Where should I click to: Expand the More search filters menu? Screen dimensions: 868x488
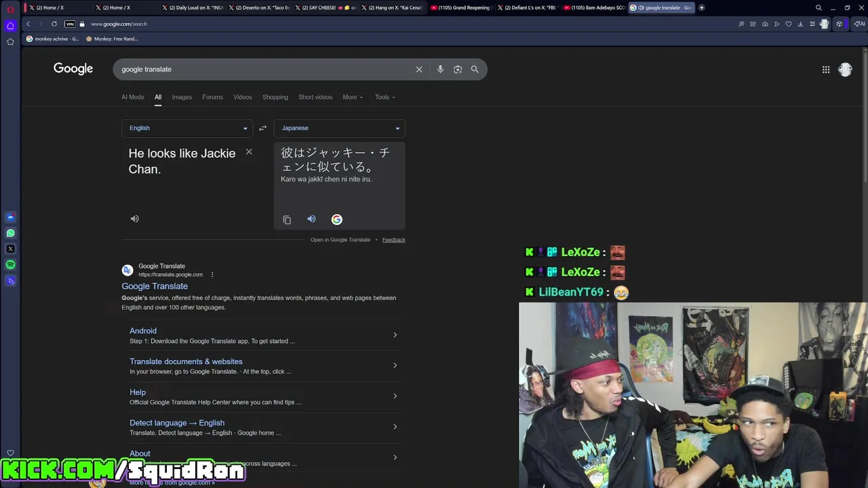click(x=353, y=97)
